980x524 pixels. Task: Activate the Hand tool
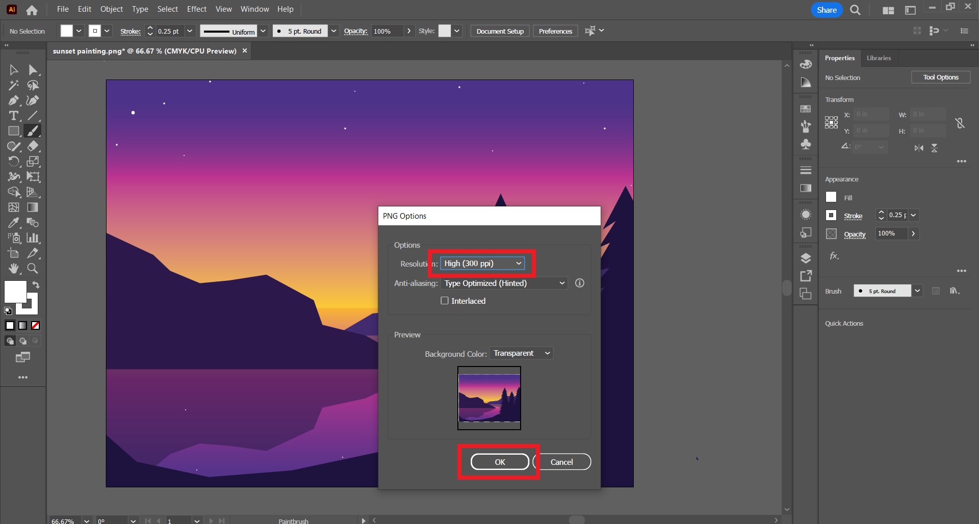click(x=14, y=269)
